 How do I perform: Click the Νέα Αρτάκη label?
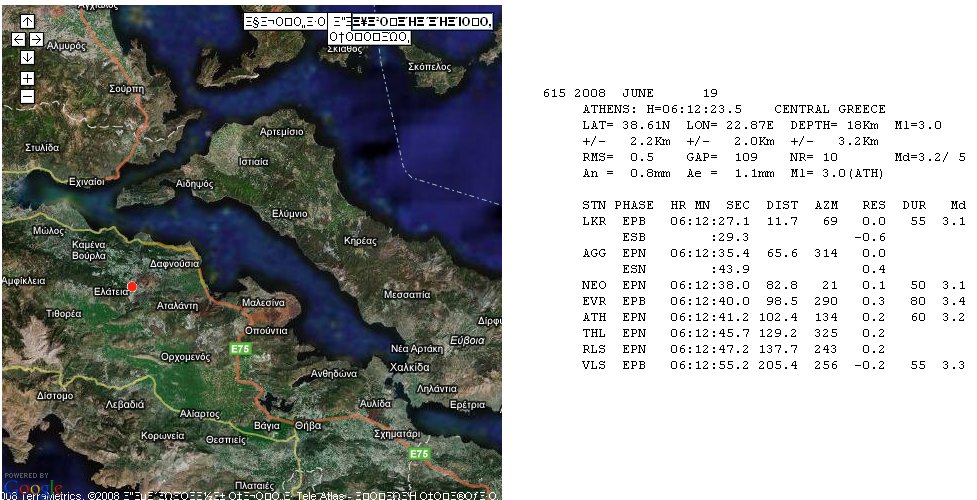(417, 349)
